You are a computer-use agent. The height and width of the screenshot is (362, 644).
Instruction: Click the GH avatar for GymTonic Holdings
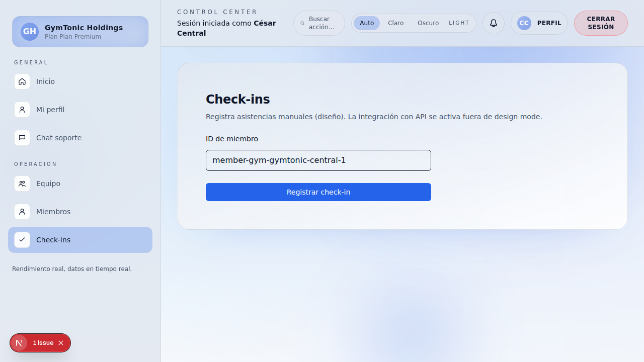pos(30,31)
